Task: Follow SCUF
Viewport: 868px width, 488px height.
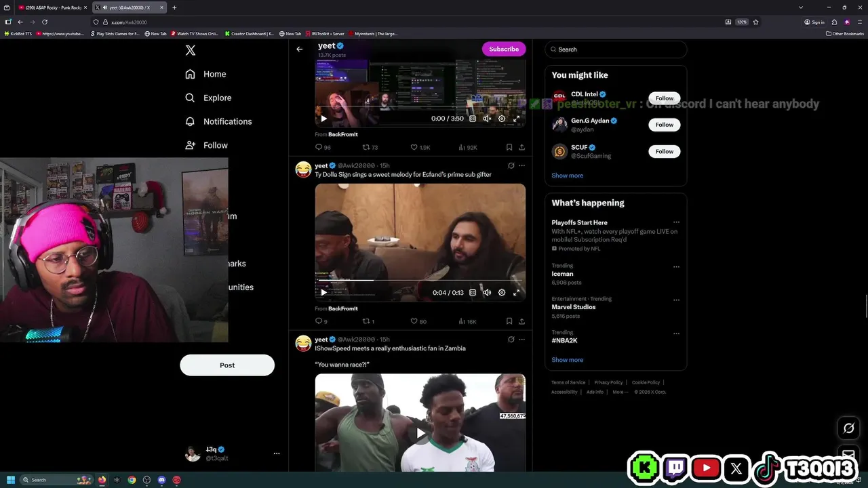Action: (x=664, y=152)
